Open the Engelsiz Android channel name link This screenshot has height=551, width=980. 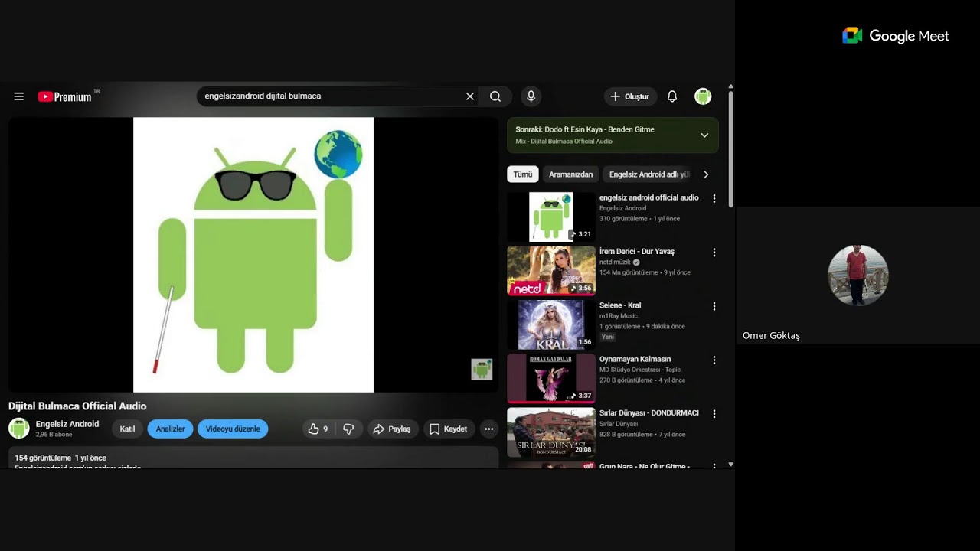point(67,424)
